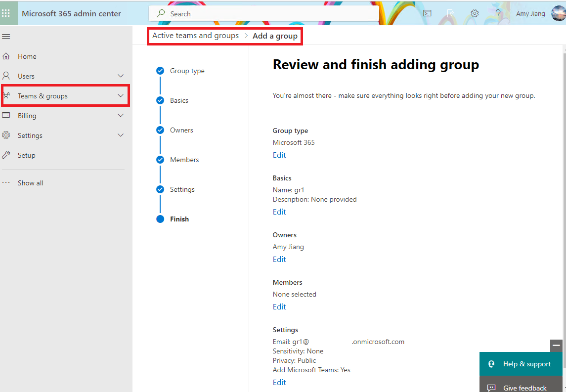This screenshot has height=392, width=566.
Task: Expand the Teams & groups chevron
Action: click(x=121, y=96)
